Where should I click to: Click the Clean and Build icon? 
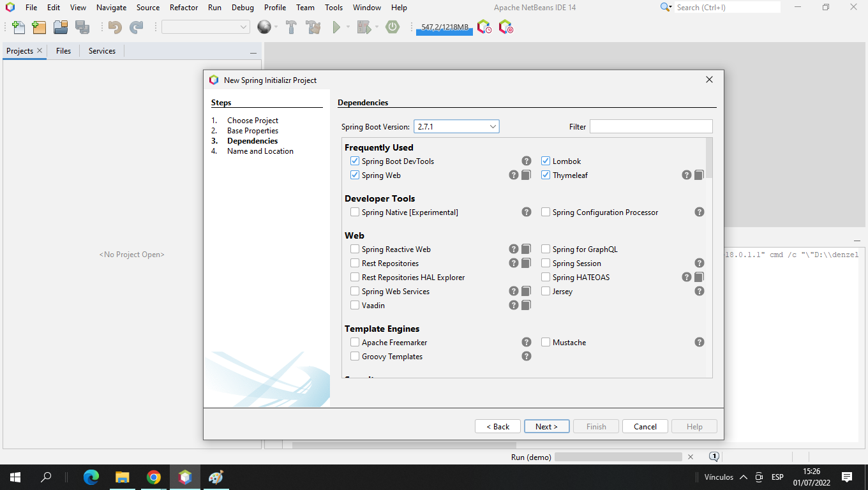[x=313, y=27]
